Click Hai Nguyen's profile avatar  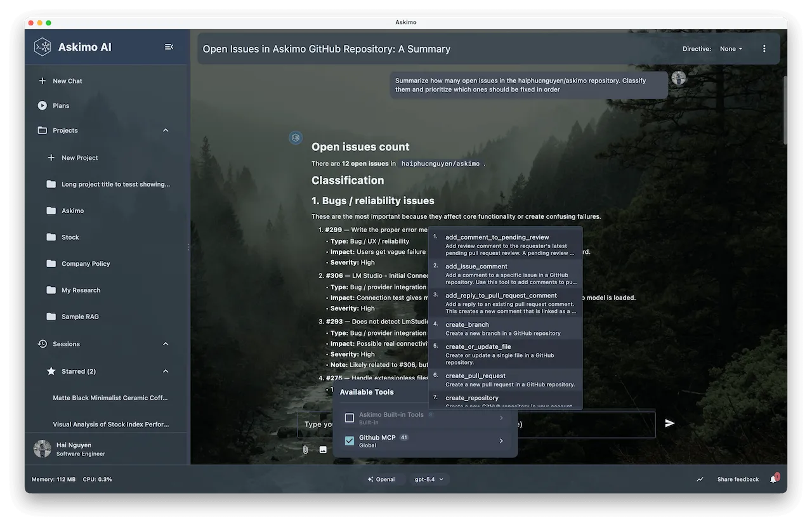pyautogui.click(x=43, y=449)
